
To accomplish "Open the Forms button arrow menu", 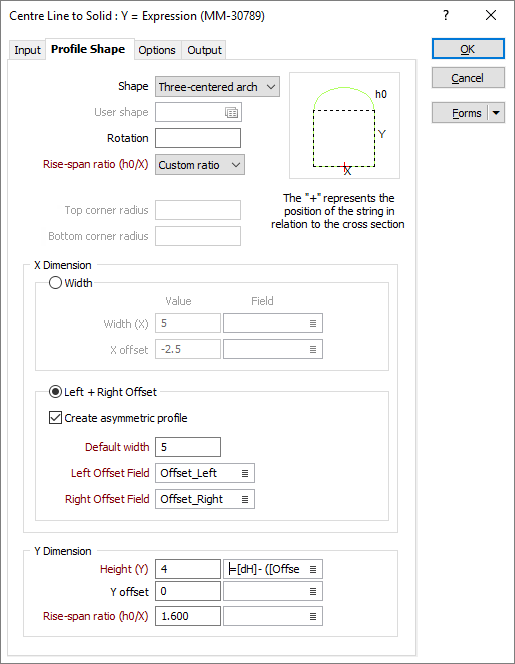I will coord(496,113).
